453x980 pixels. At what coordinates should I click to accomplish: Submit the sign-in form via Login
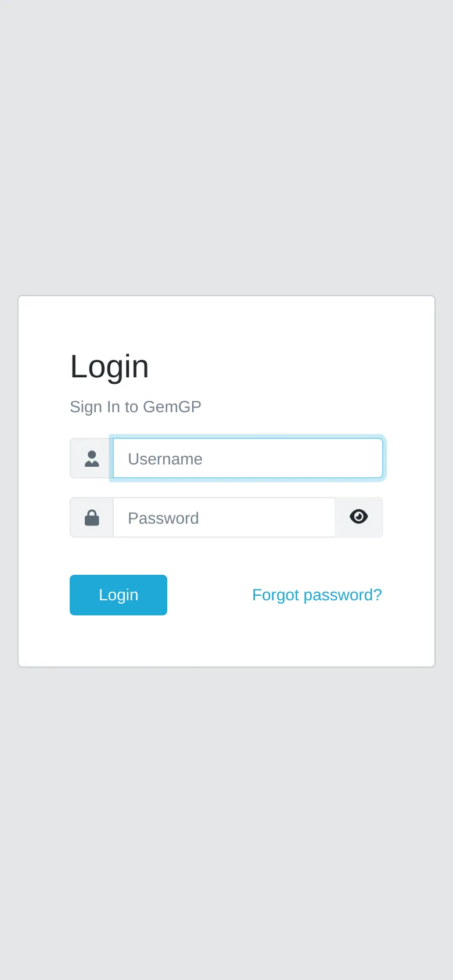[x=118, y=595]
